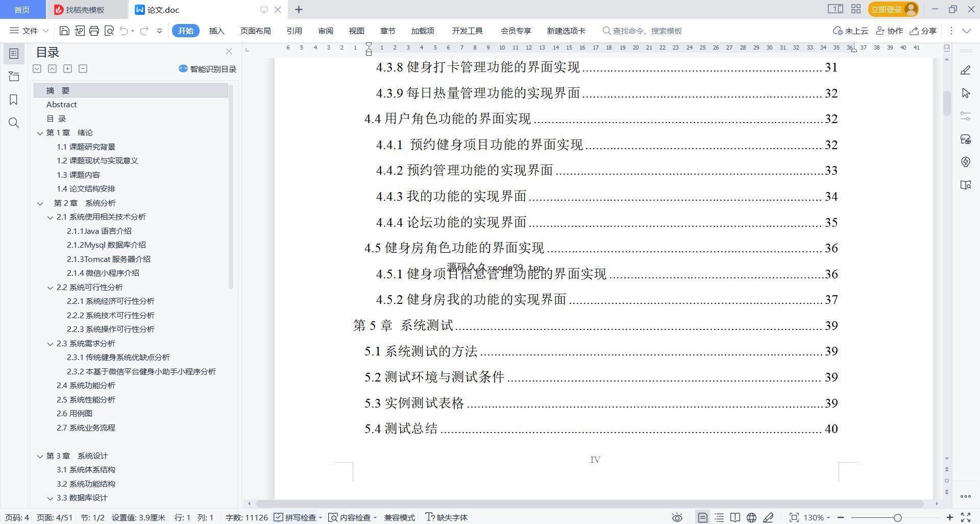The height and width of the screenshot is (524, 980).
Task: Collapse 第1章 绪论 outline node
Action: pos(40,133)
